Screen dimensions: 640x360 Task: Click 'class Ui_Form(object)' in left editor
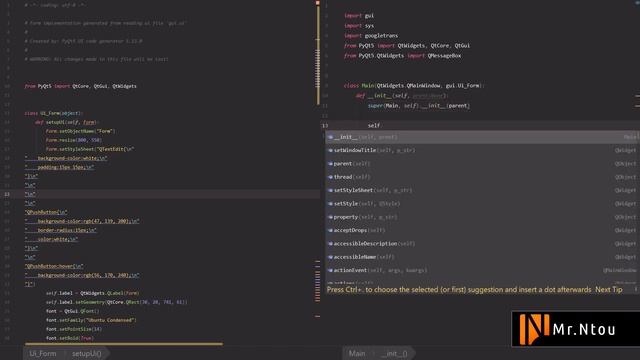(53, 113)
